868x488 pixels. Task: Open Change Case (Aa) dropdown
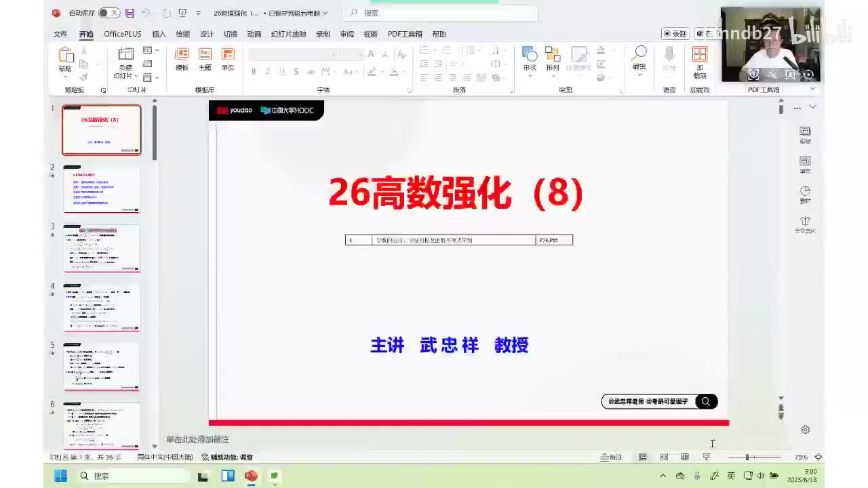pos(349,71)
